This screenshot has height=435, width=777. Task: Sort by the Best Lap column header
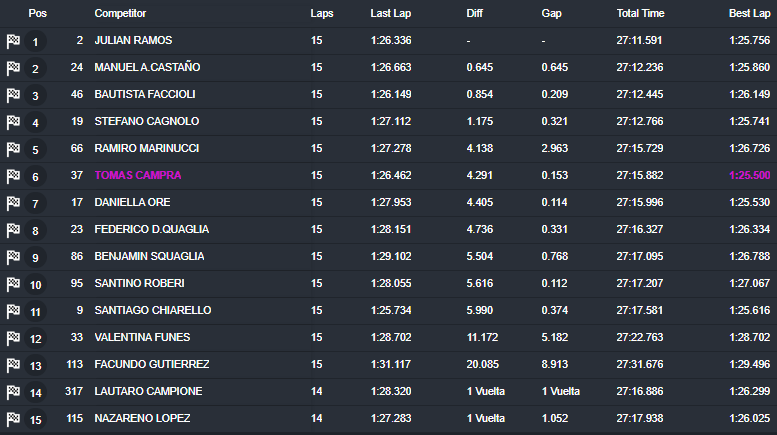coord(749,14)
